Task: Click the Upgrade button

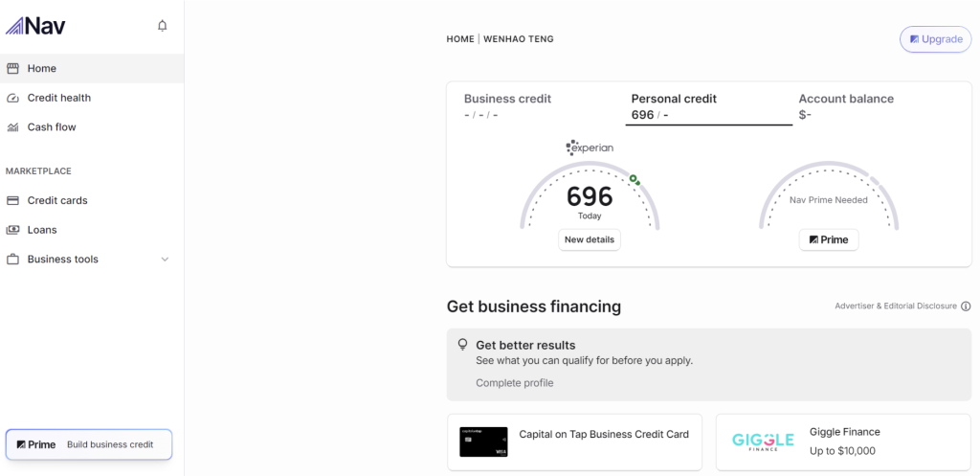Action: (x=935, y=39)
